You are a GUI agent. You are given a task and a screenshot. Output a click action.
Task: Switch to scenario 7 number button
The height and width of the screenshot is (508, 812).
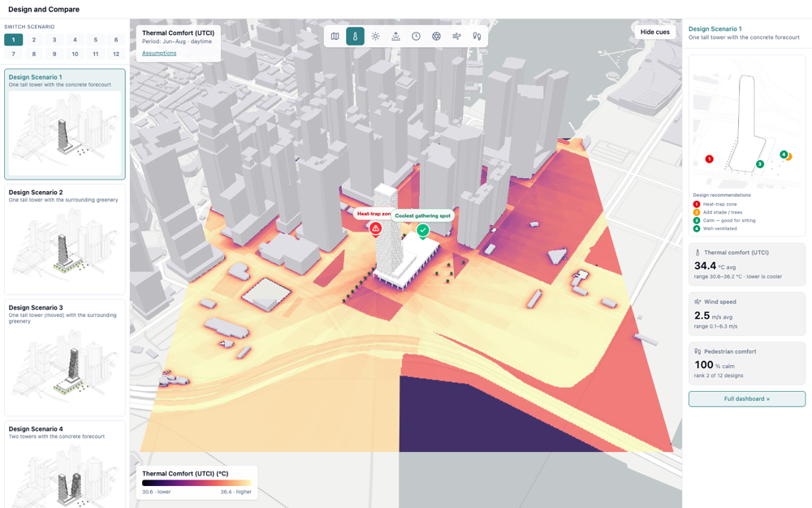click(x=14, y=54)
